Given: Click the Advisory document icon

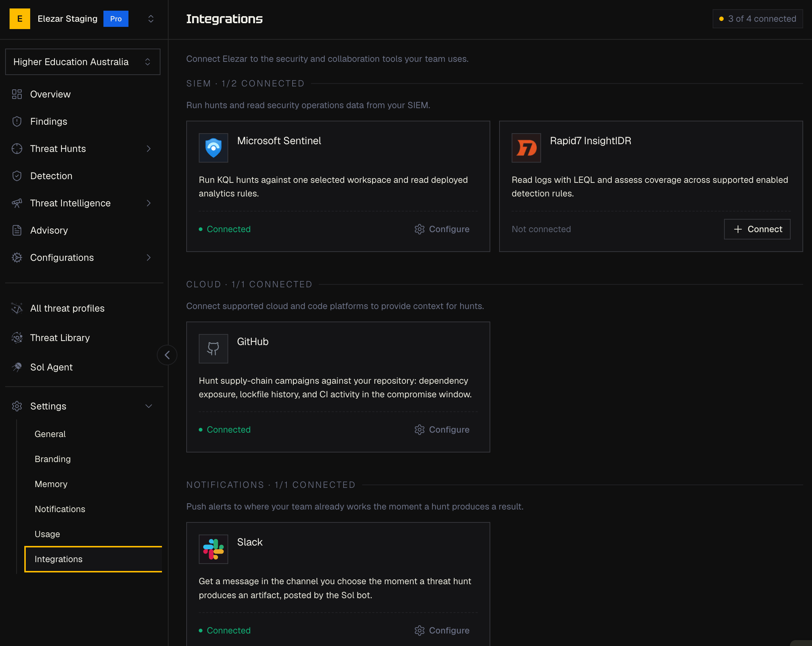Looking at the screenshot, I should coord(17,230).
